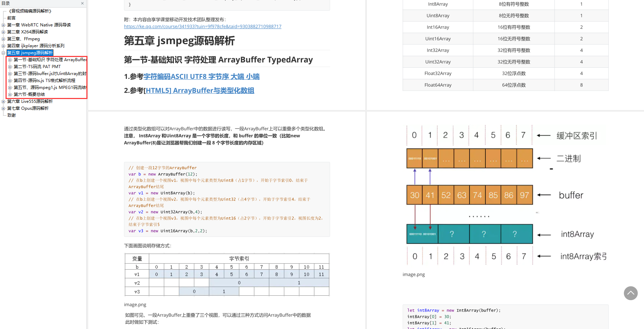The width and height of the screenshot is (644, 329).
Task: Select 第五节、源码mpeg1.js MPEG1码流 bookmark
Action: click(50, 88)
